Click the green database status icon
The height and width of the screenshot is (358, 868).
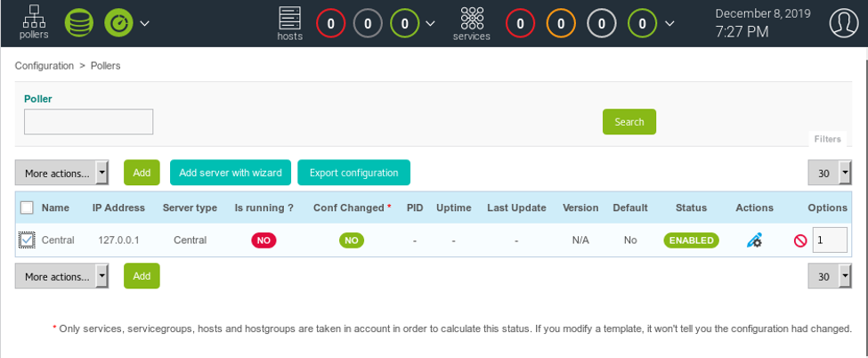[80, 22]
